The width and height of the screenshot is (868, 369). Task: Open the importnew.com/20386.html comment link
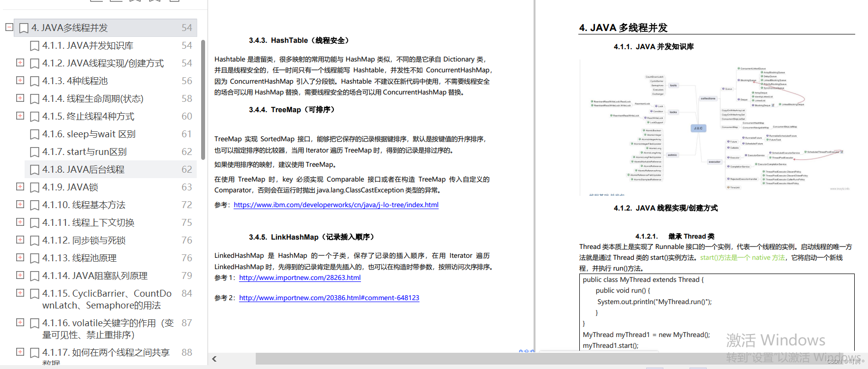pos(329,298)
